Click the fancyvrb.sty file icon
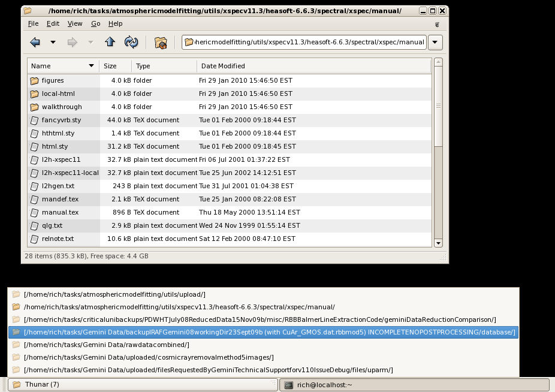 (x=34, y=120)
